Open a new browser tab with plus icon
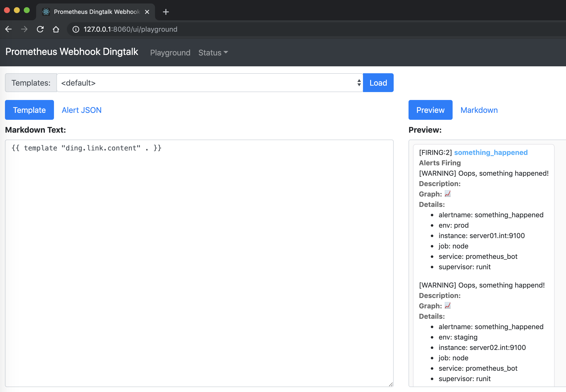This screenshot has width=566, height=392. (166, 12)
